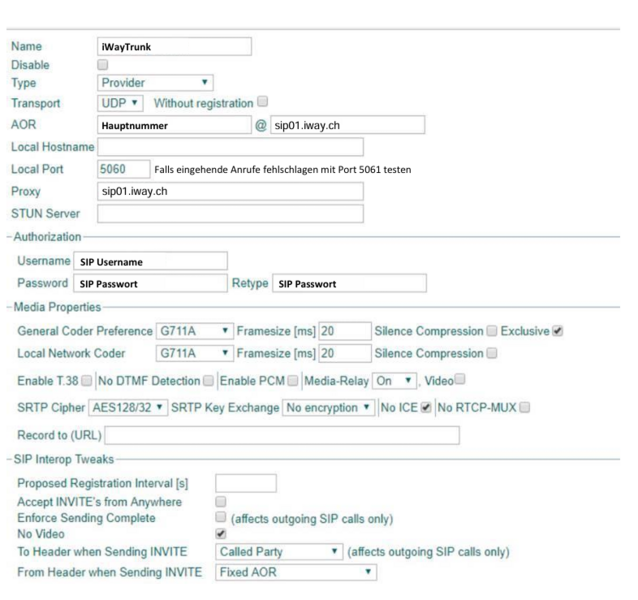Click the Username field in Authorization
This screenshot has width=638, height=600.
point(151,261)
